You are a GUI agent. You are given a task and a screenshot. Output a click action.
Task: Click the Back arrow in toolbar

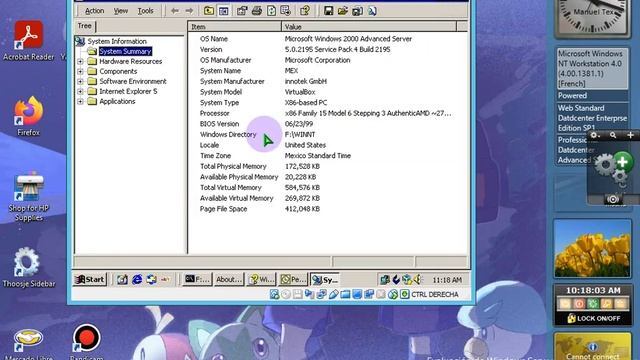[x=175, y=11]
